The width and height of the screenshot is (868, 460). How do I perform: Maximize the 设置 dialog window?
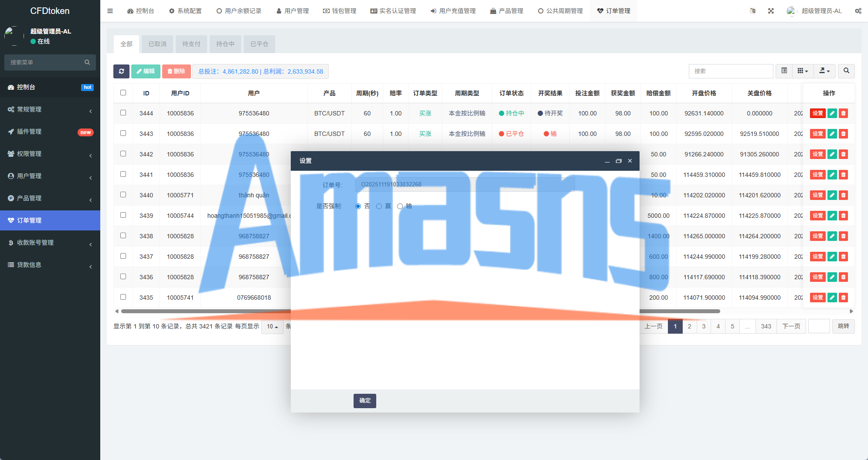pos(618,161)
